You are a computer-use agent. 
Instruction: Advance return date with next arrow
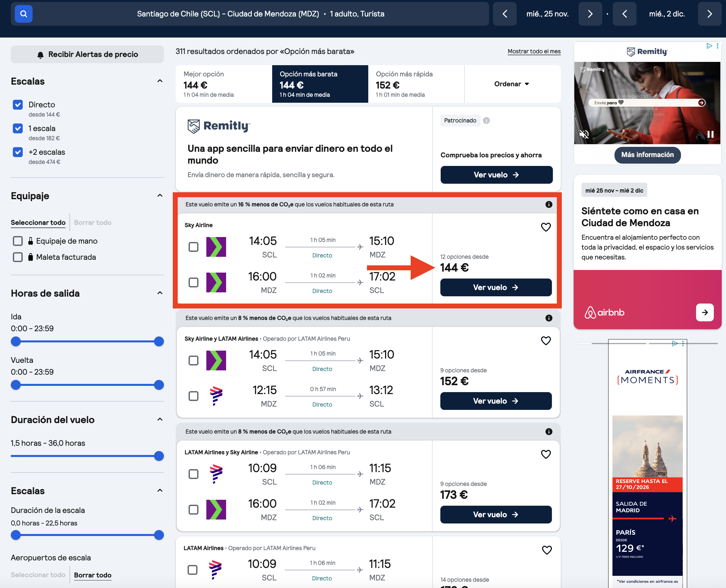(710, 14)
